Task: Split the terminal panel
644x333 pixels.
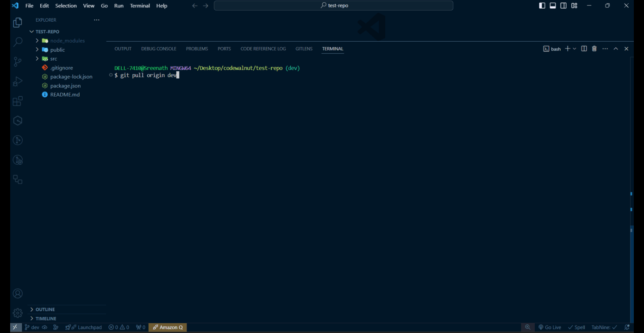Action: click(x=584, y=49)
